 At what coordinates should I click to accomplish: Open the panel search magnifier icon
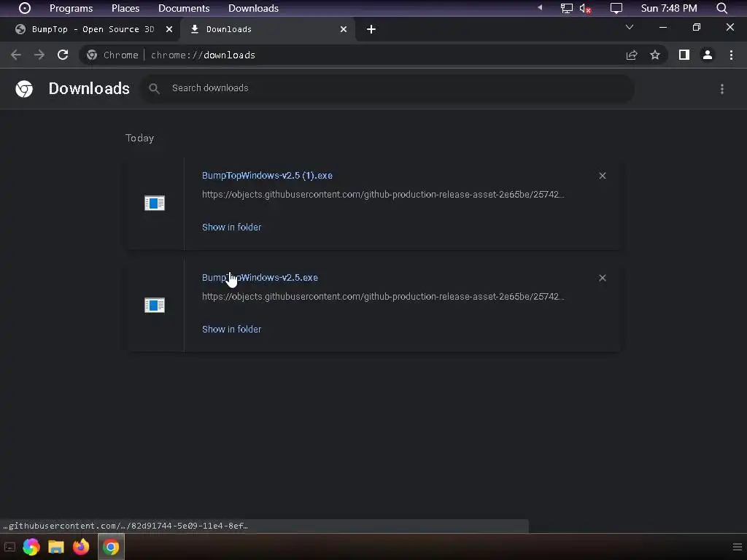[x=721, y=8]
